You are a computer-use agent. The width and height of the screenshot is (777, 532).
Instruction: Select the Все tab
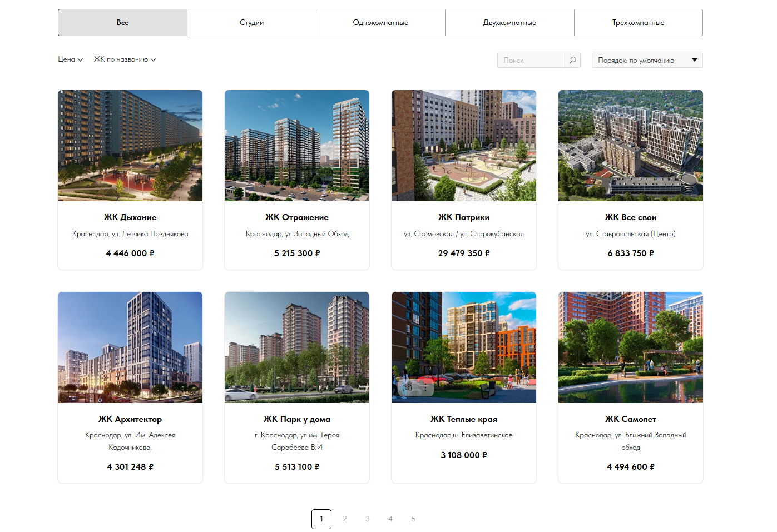[122, 22]
